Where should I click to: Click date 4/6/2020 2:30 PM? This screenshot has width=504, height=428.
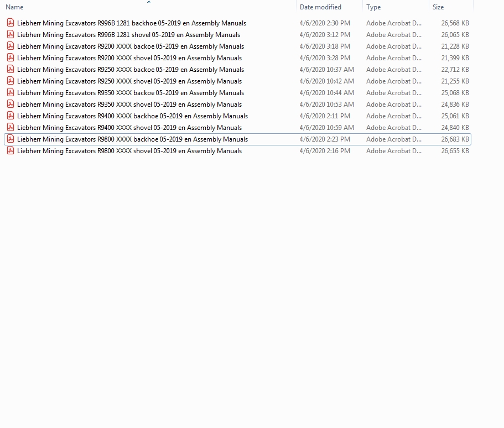325,23
